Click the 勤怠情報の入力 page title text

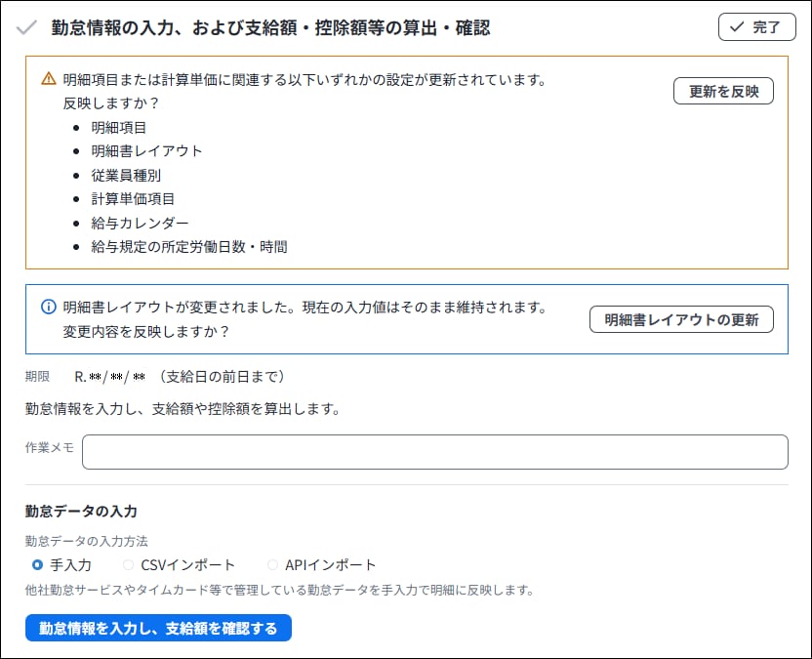click(270, 27)
